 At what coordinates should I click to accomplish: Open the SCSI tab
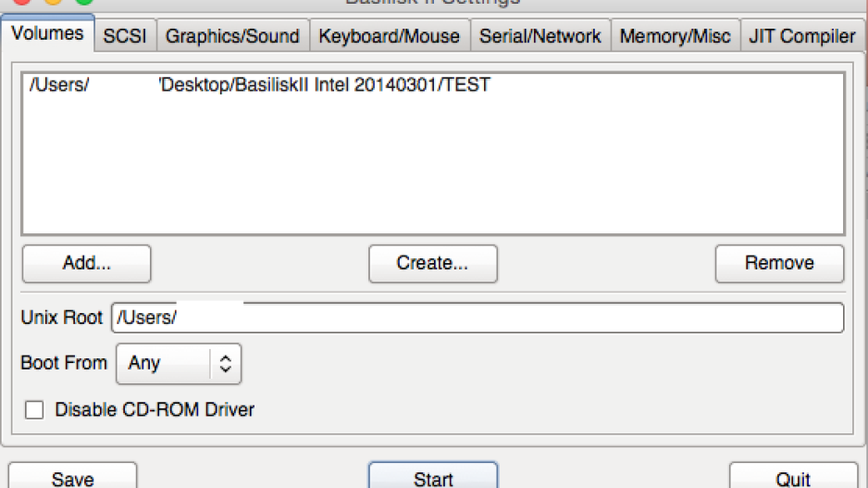pos(125,36)
